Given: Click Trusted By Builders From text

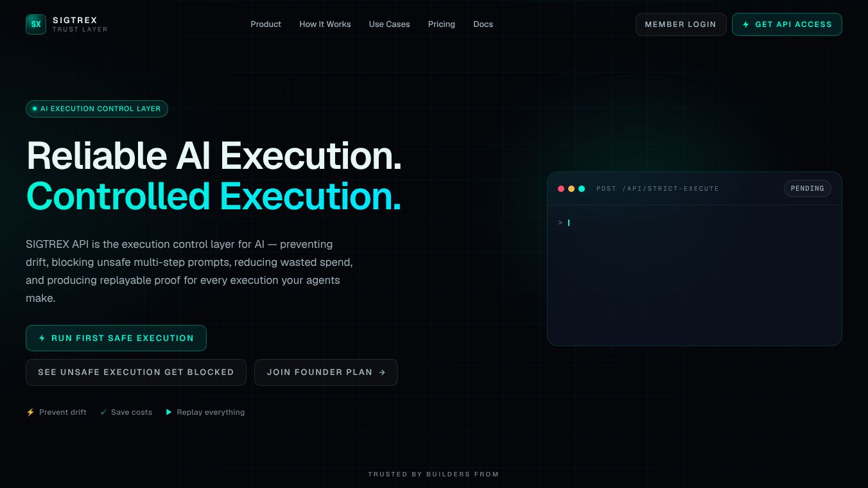Looking at the screenshot, I should (433, 475).
